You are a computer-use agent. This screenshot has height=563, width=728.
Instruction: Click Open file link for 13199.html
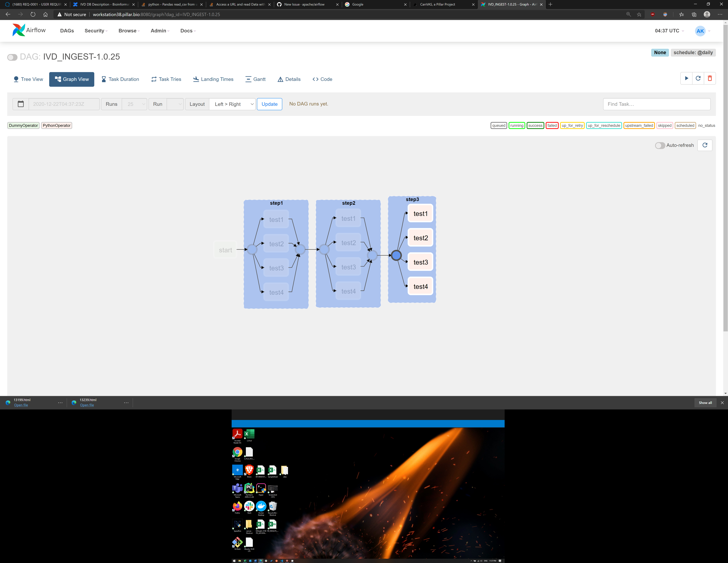(x=21, y=405)
